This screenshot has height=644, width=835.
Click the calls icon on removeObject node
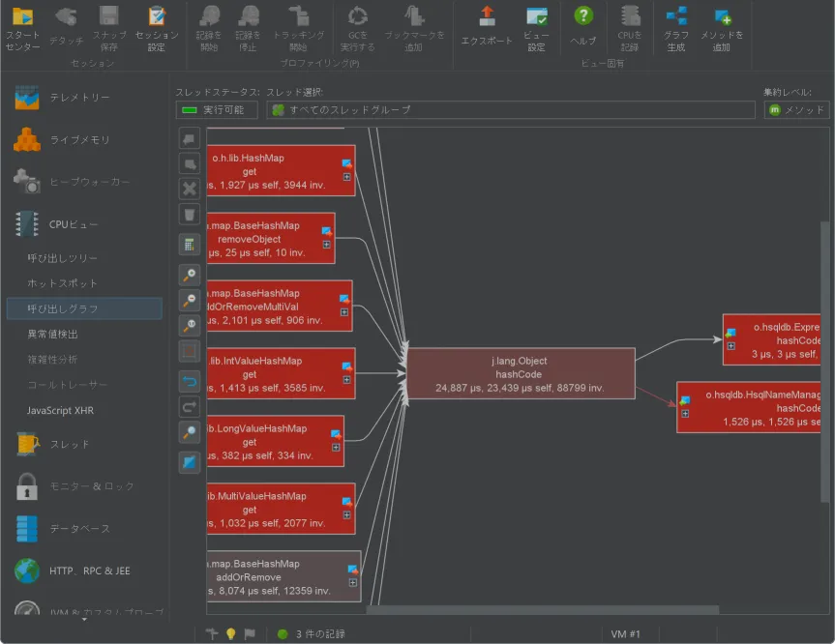327,231
